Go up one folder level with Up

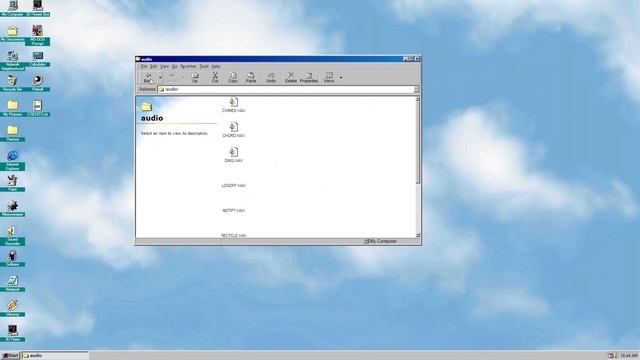195,77
